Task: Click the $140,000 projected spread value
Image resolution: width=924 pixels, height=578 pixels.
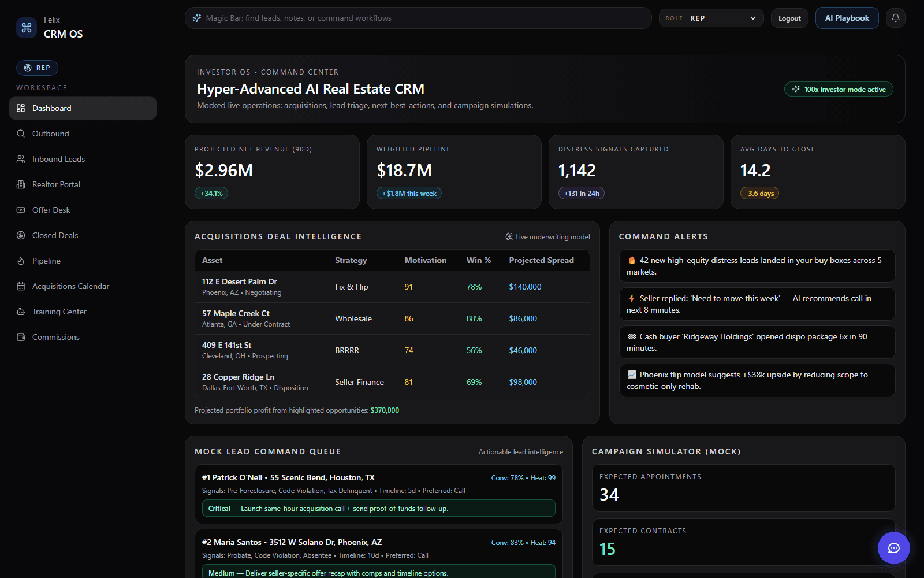Action: point(525,287)
